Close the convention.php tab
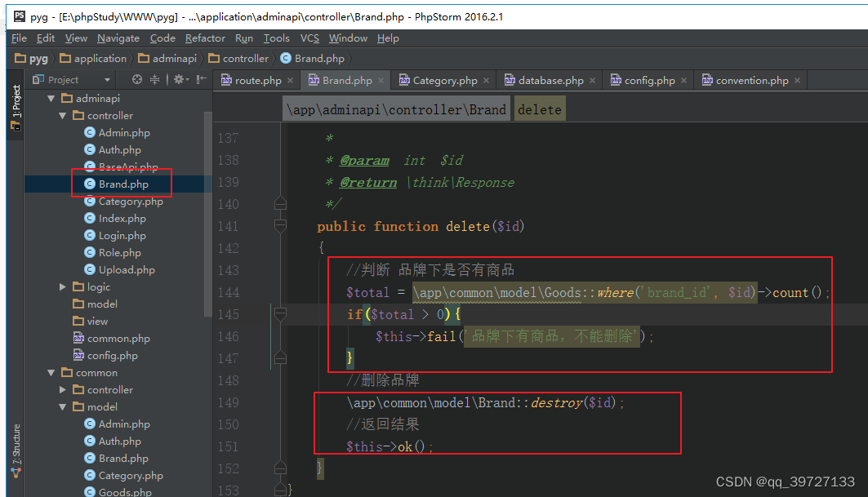This screenshot has height=497, width=868. (797, 80)
